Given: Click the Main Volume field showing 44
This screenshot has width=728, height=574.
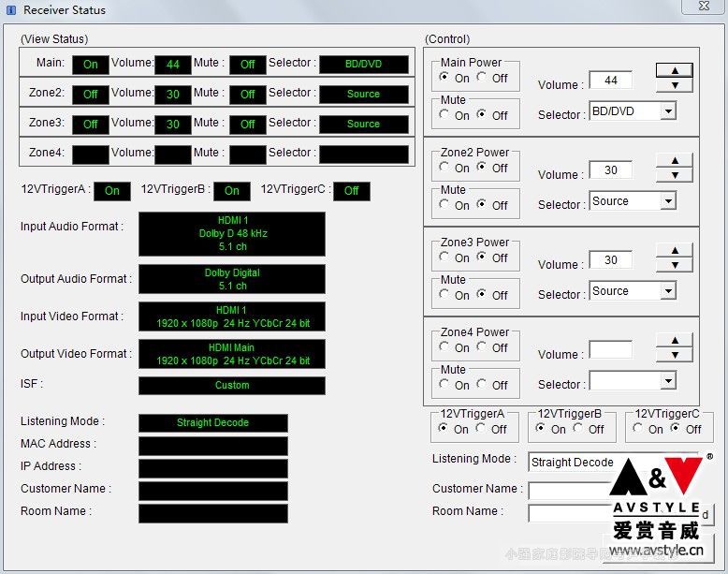Looking at the screenshot, I should 610,81.
